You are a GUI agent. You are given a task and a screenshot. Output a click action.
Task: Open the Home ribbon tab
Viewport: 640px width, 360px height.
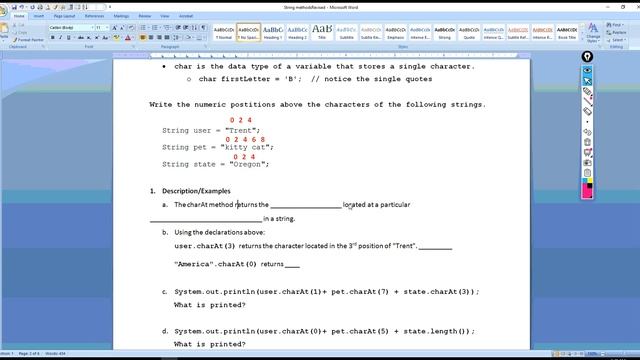(19, 16)
